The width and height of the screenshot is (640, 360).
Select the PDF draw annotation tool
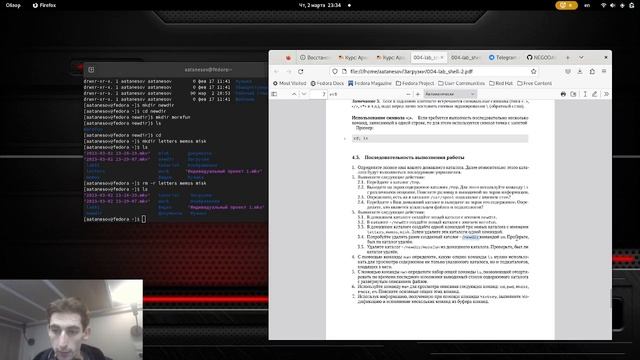[x=595, y=94]
